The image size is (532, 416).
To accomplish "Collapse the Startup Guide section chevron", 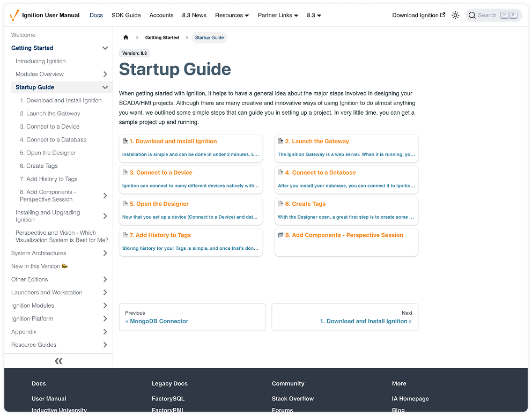I will 105,87.
